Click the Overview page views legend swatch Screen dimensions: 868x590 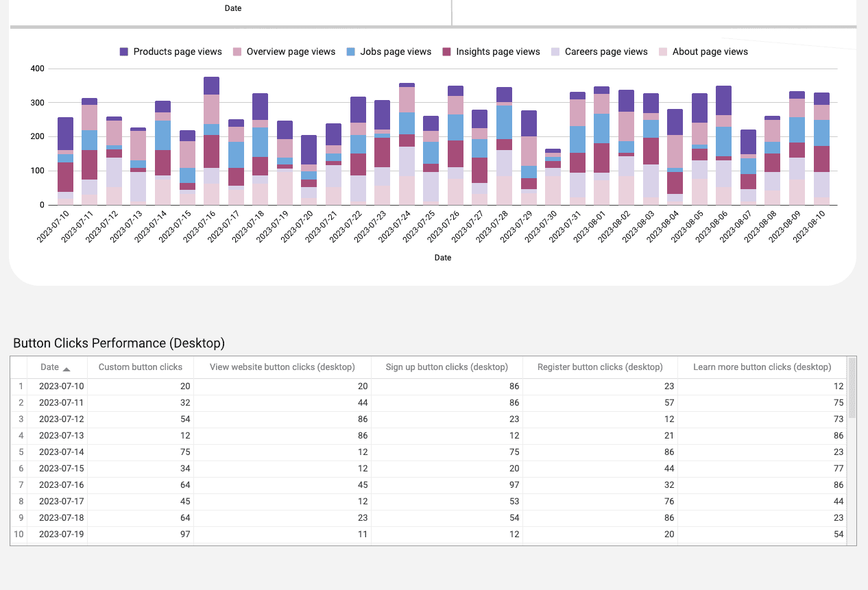pyautogui.click(x=237, y=52)
